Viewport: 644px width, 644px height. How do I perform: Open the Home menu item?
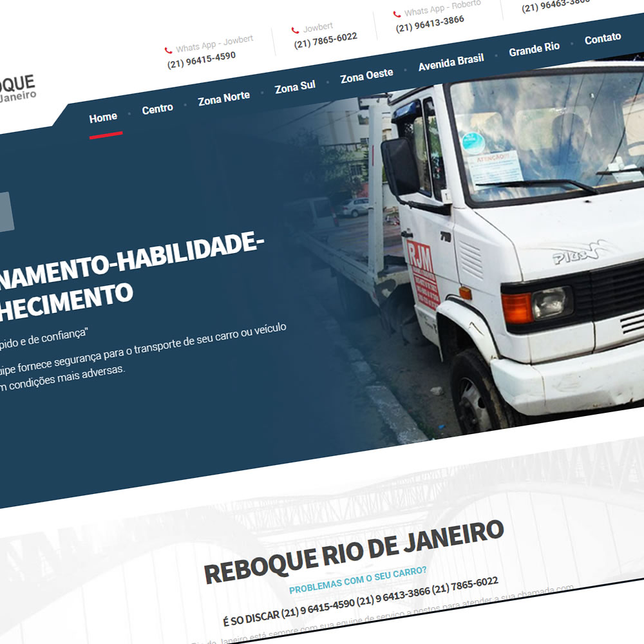pos(103,118)
